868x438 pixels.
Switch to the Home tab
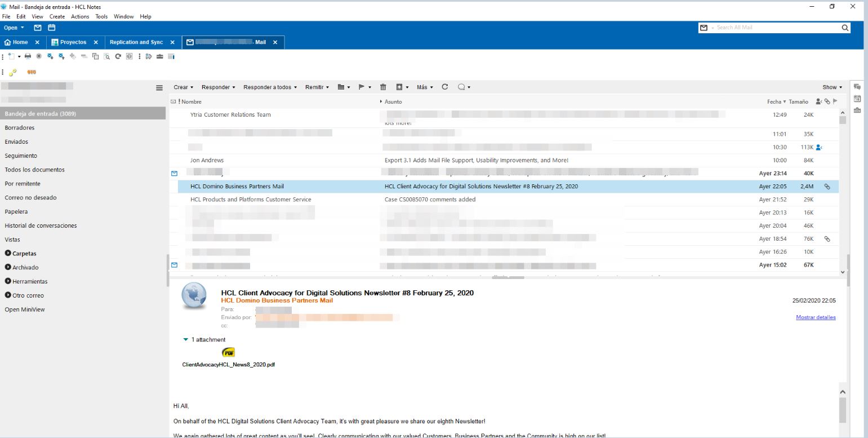[21, 42]
